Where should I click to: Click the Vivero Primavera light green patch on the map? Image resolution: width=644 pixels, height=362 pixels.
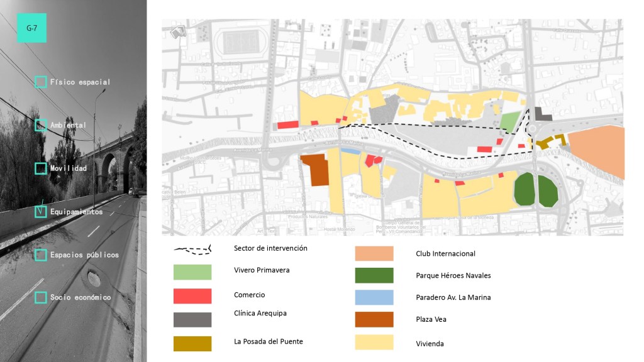pos(511,121)
